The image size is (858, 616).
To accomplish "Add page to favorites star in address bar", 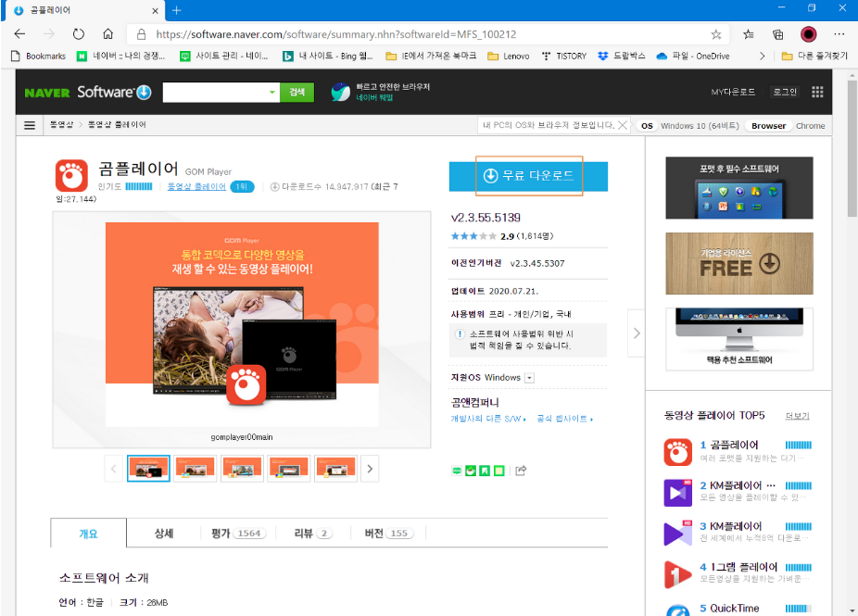I will coord(715,34).
